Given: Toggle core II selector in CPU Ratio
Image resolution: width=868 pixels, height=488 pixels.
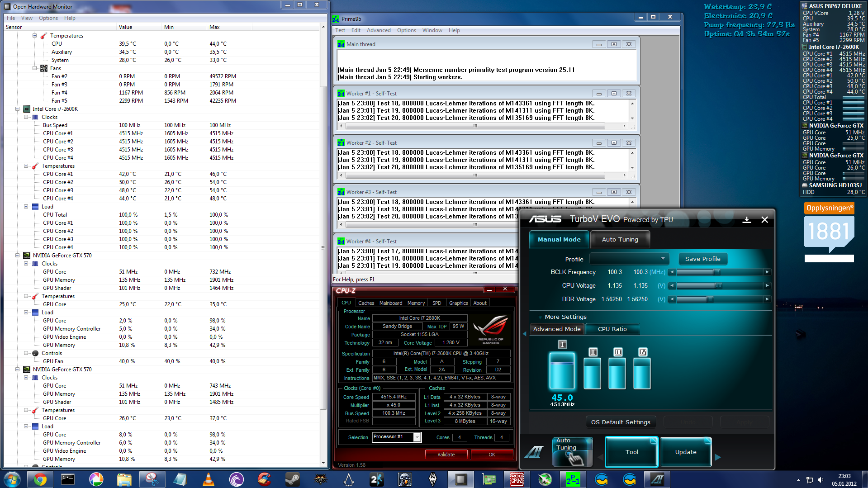Looking at the screenshot, I should click(593, 352).
